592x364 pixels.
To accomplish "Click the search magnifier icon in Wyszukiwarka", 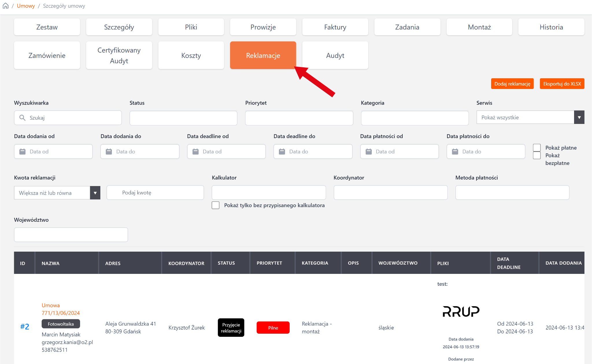I will point(22,118).
